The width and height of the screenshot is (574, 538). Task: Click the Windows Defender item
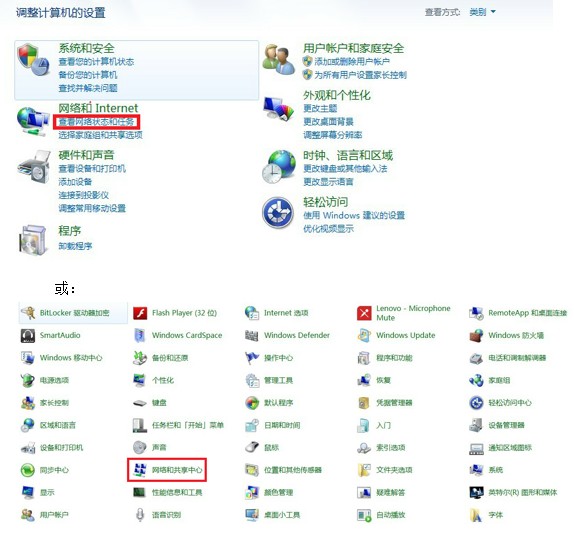pos(287,335)
